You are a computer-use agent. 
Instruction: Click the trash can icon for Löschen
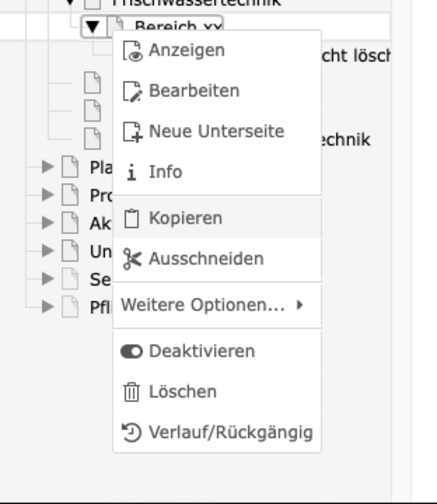(131, 392)
